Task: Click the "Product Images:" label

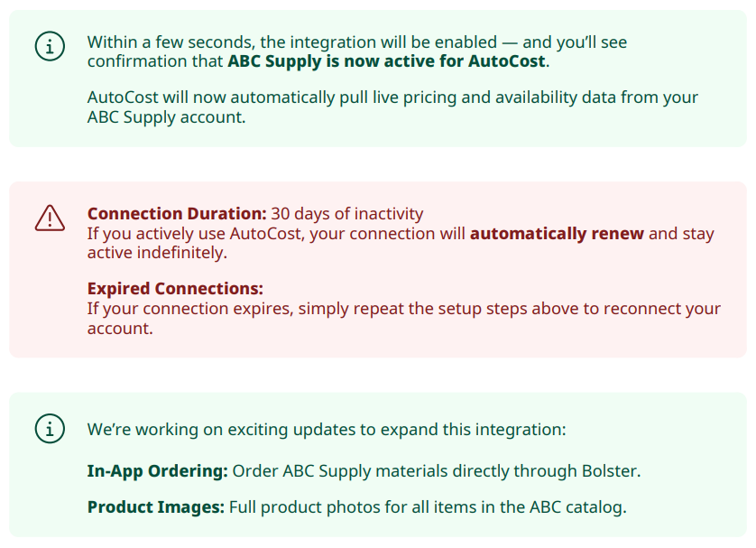Action: [x=155, y=507]
